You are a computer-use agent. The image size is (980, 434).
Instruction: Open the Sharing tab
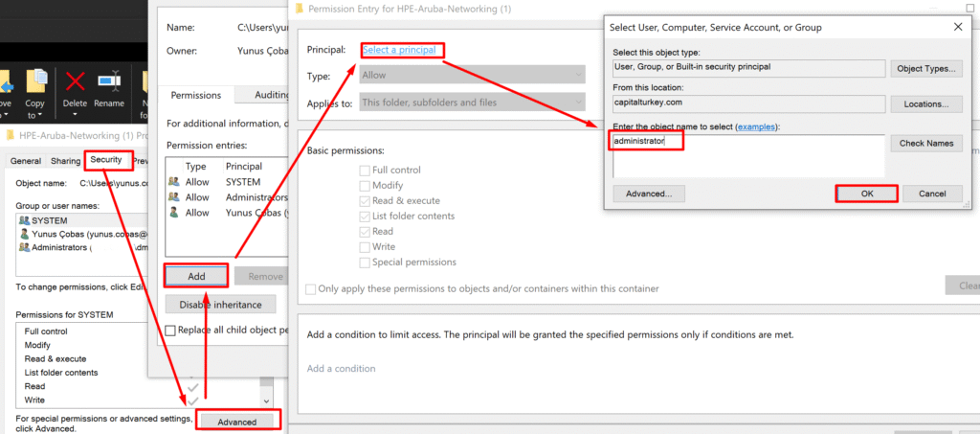pyautogui.click(x=65, y=161)
